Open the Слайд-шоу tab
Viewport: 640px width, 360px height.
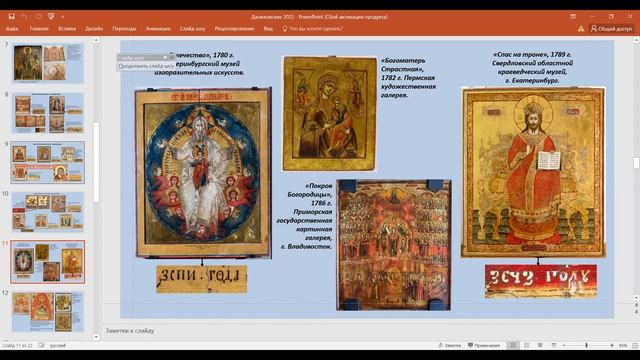click(192, 29)
